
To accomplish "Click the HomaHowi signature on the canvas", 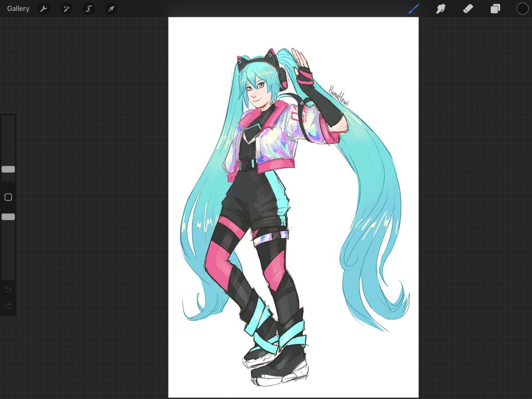I will pyautogui.click(x=339, y=96).
